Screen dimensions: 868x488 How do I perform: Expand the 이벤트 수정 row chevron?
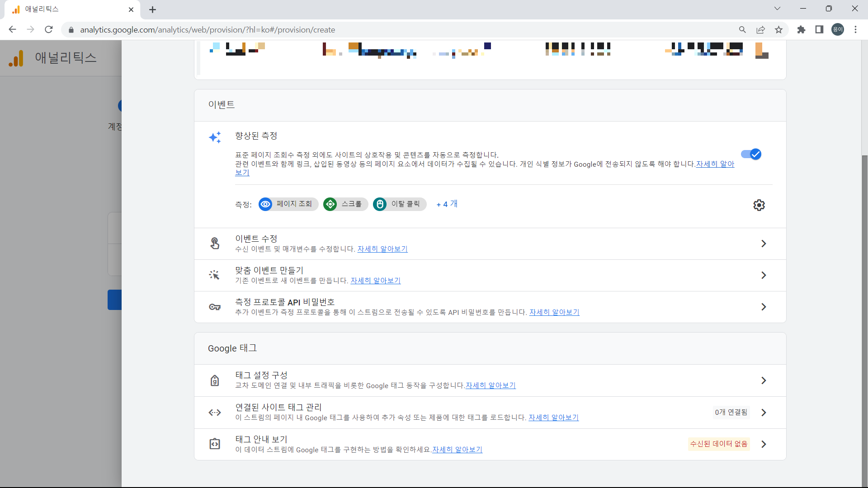click(764, 243)
